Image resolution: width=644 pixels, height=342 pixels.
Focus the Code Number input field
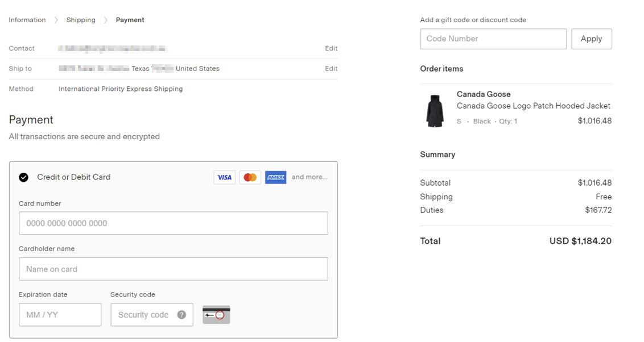pos(493,39)
